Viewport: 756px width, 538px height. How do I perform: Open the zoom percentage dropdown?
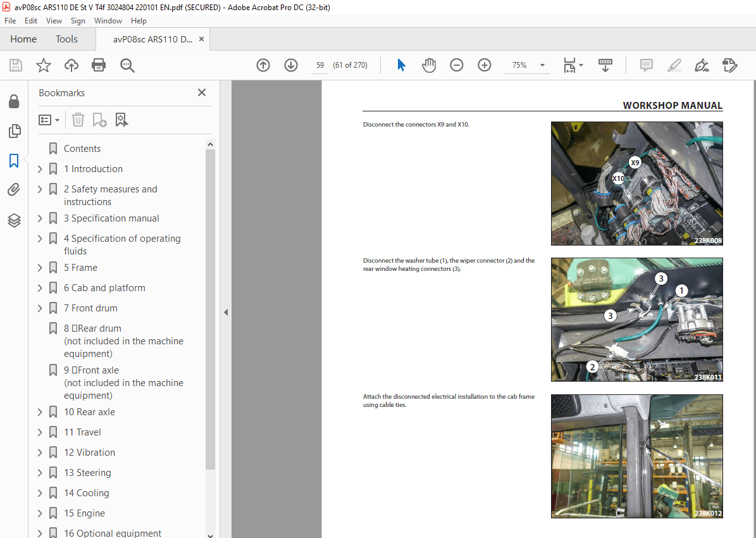click(542, 65)
